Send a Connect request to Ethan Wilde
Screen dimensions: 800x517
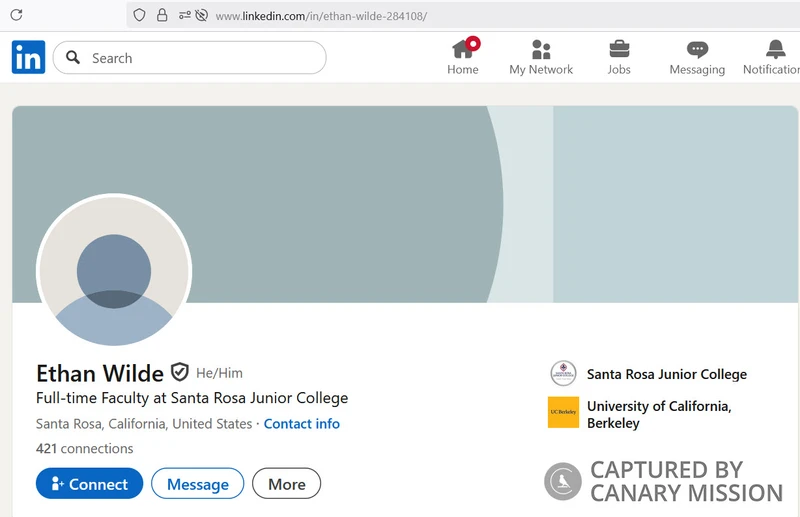click(89, 483)
